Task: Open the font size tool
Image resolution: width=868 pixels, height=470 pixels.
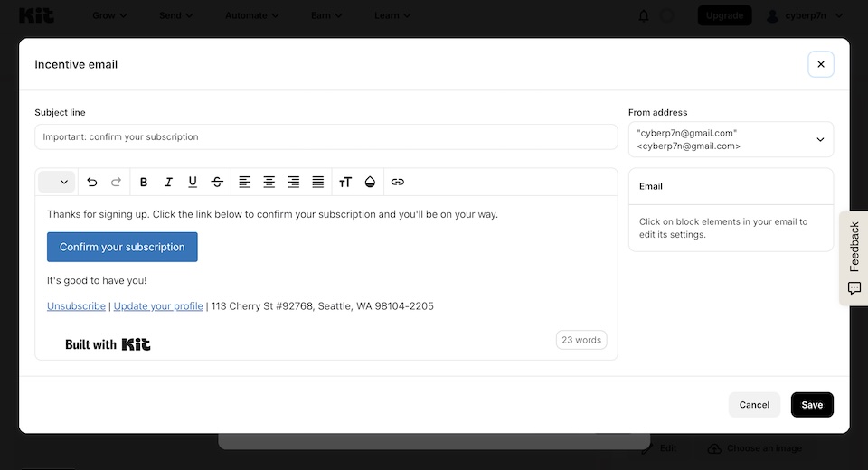Action: 345,182
